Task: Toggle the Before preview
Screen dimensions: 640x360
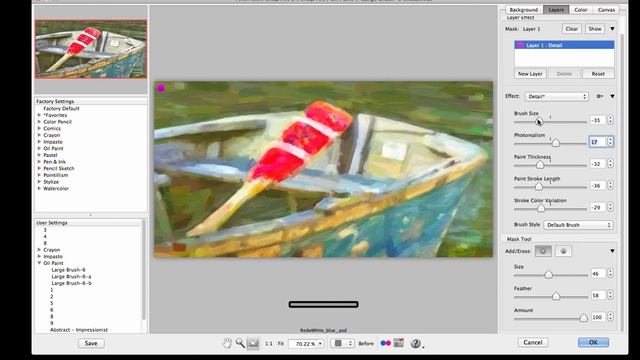Action: click(366, 344)
